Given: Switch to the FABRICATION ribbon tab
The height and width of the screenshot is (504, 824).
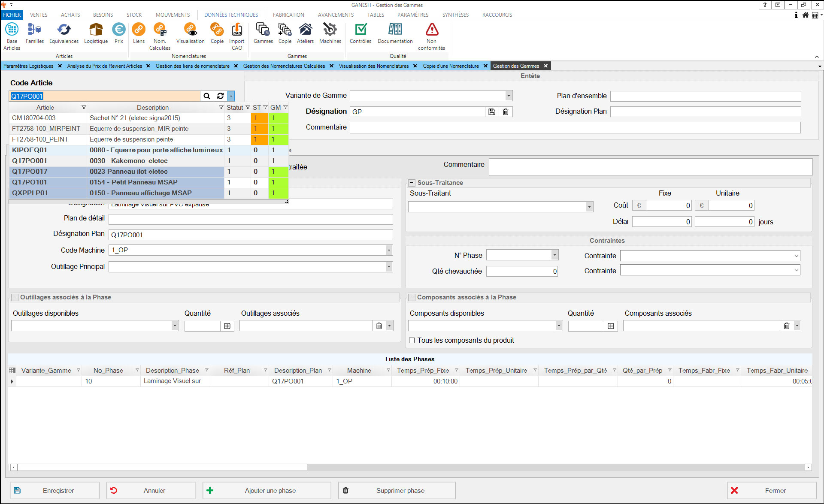Looking at the screenshot, I should [x=288, y=15].
